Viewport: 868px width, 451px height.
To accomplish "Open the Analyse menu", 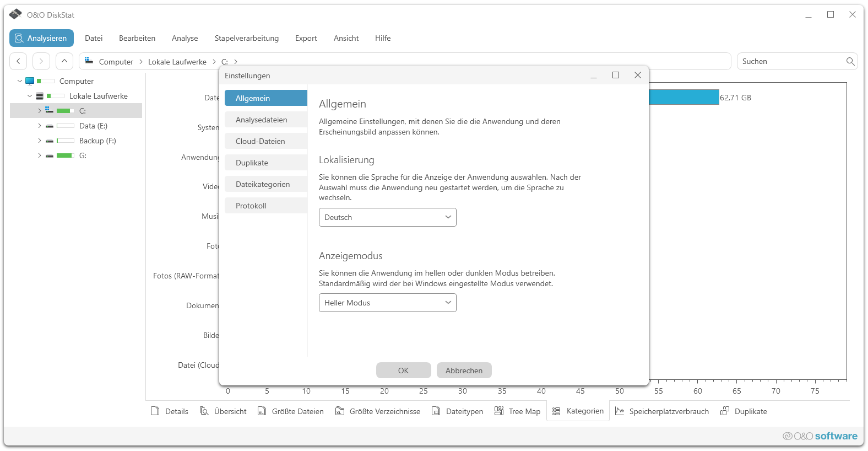I will click(x=185, y=38).
